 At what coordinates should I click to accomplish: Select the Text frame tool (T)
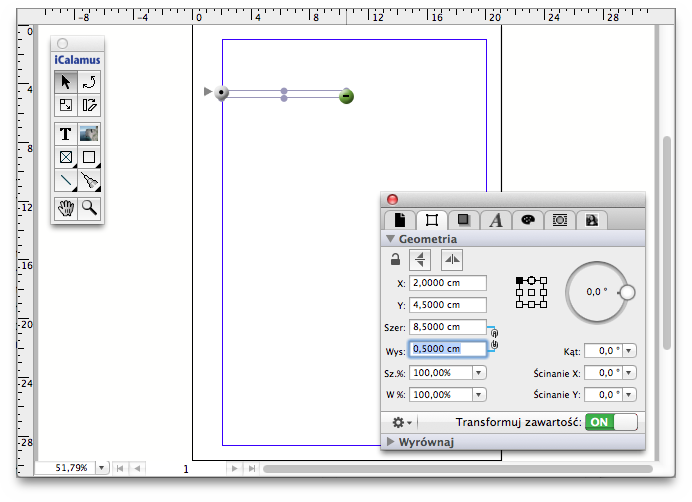click(x=66, y=134)
